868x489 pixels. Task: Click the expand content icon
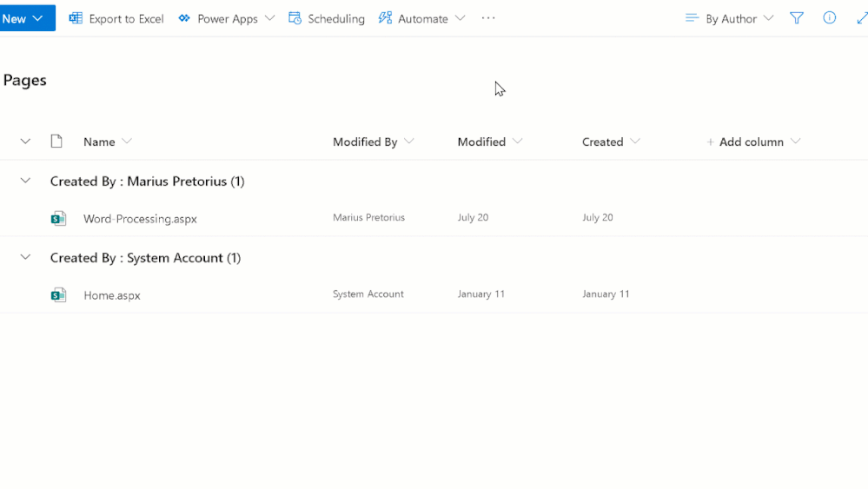862,18
